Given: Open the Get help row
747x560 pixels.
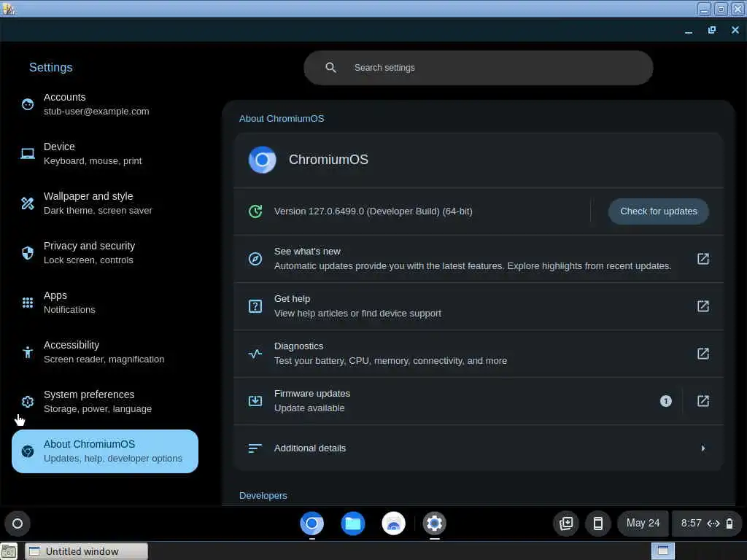Looking at the screenshot, I should click(x=479, y=306).
